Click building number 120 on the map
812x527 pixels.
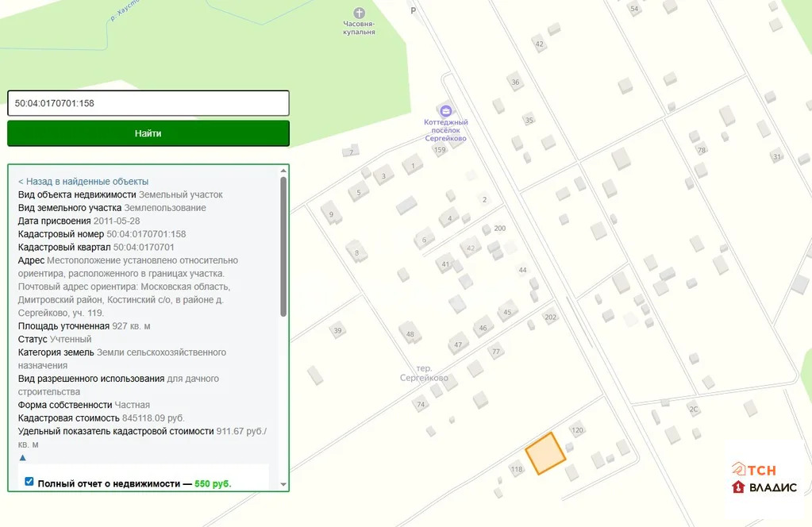pyautogui.click(x=577, y=430)
